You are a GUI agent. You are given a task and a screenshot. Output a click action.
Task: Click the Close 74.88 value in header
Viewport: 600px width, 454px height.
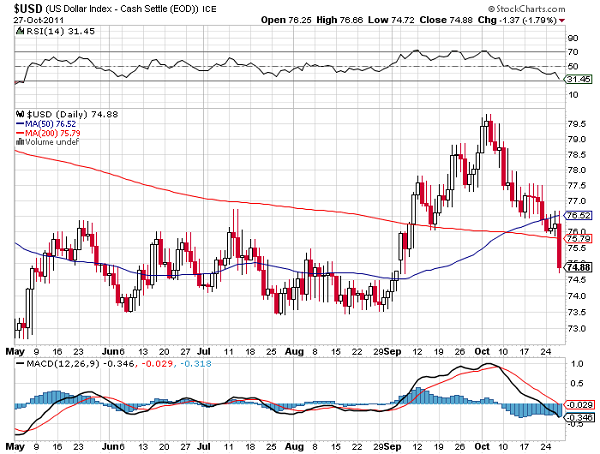coord(446,20)
